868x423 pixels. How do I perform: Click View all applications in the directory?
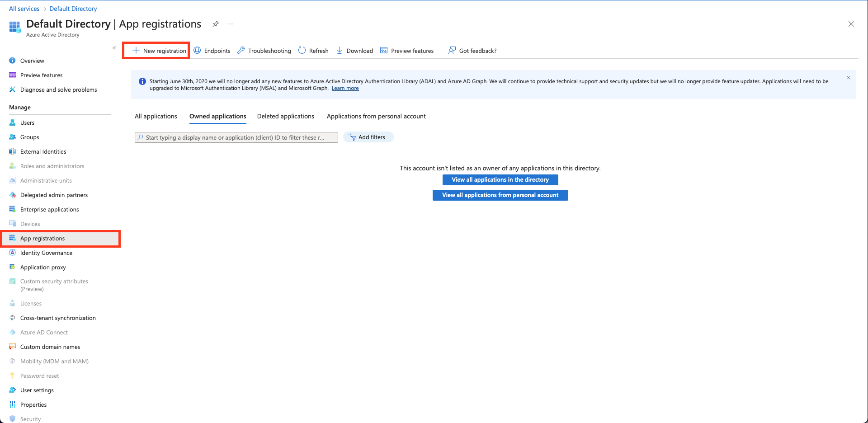point(500,180)
